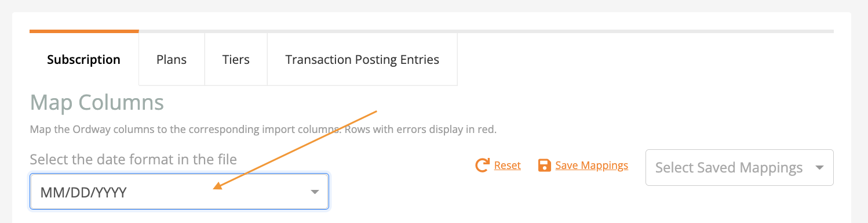The image size is (868, 223).
Task: Click the gray portion of the progress bar
Action: [486, 31]
